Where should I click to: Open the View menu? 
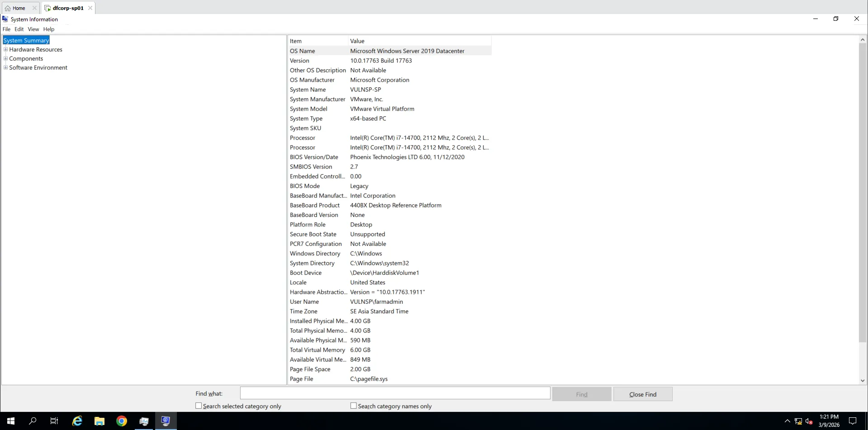pos(33,29)
